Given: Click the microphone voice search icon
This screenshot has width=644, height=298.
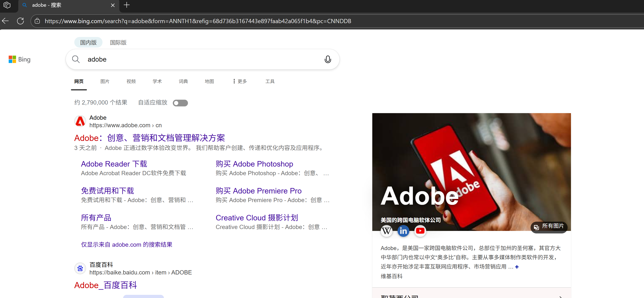Looking at the screenshot, I should click(x=327, y=60).
